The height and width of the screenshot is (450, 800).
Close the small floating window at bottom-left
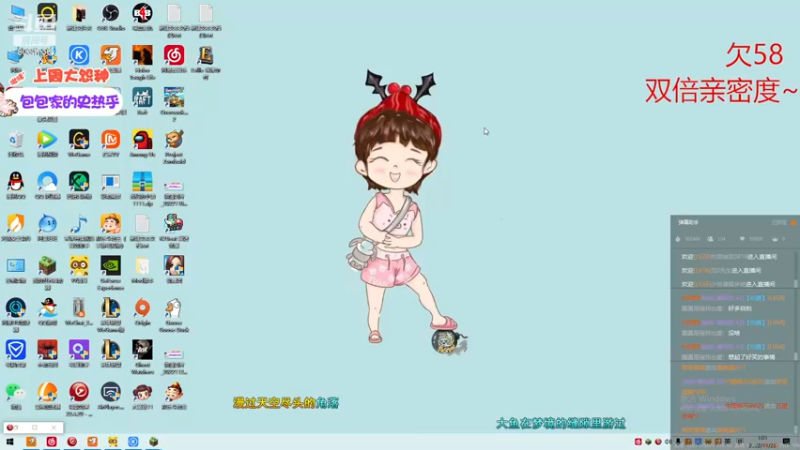(54, 428)
